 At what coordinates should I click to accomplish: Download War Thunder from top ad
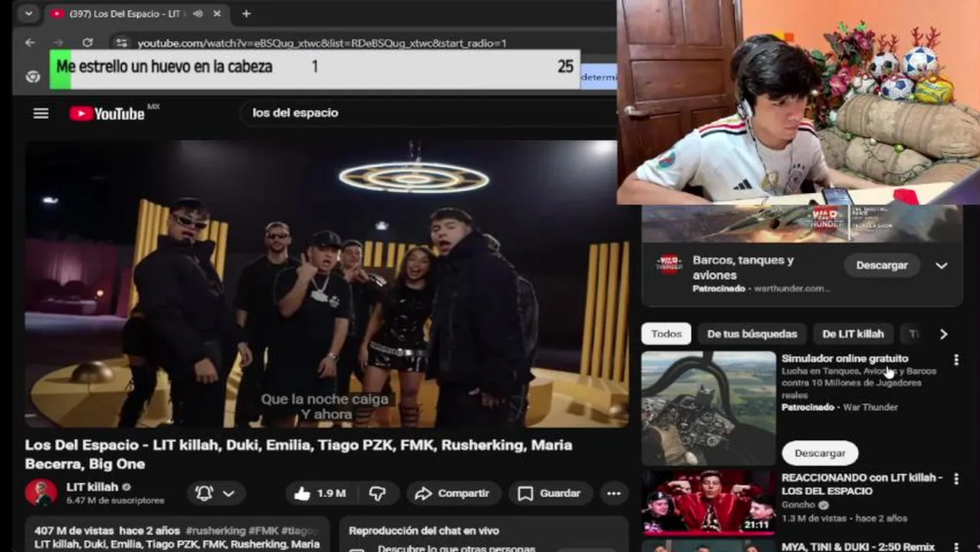882,265
